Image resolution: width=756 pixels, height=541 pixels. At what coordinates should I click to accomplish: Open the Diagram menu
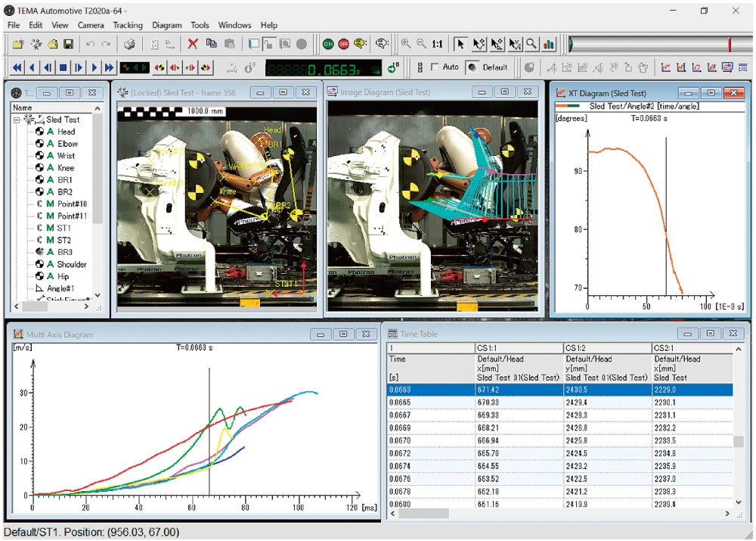tap(167, 25)
